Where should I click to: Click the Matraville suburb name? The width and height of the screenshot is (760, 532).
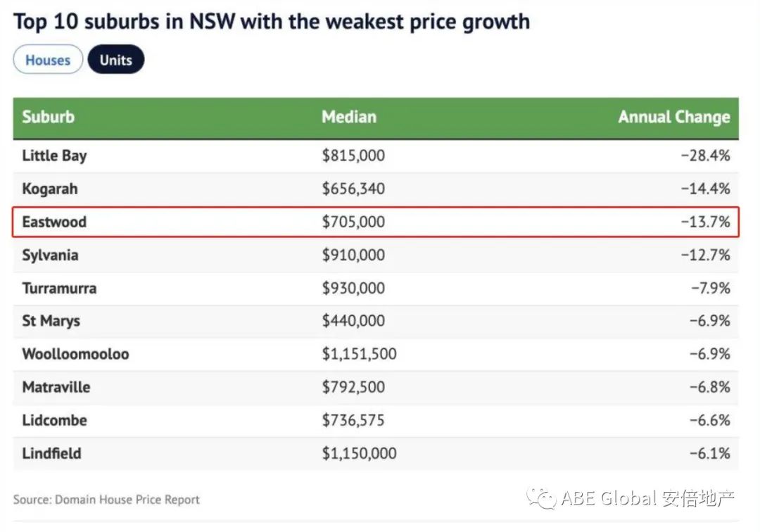[x=56, y=387]
